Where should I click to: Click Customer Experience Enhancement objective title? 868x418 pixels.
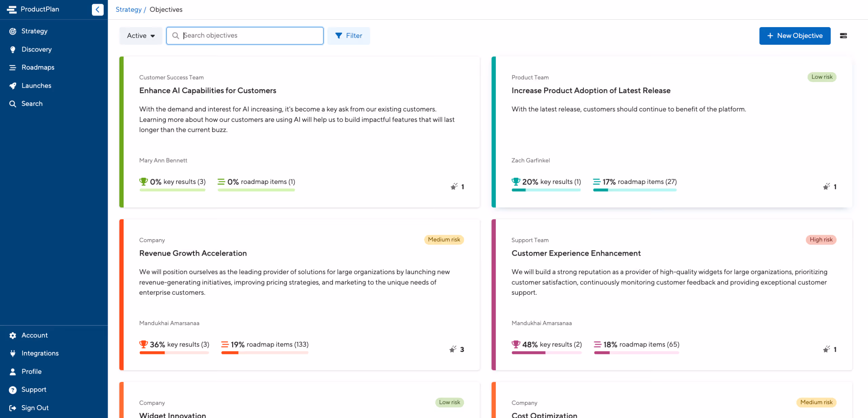tap(576, 253)
